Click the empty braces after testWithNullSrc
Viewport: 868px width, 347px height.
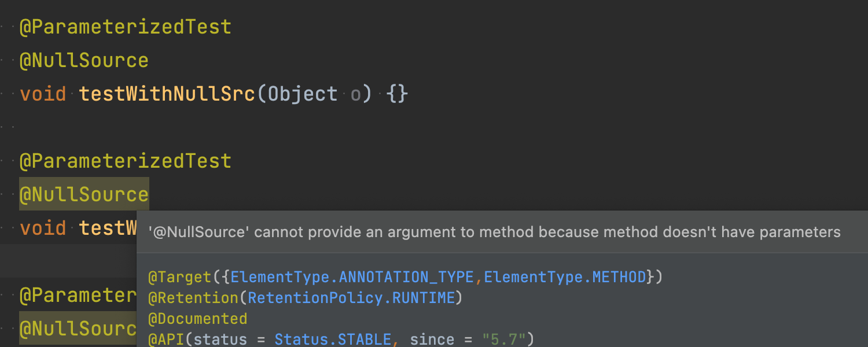[398, 94]
